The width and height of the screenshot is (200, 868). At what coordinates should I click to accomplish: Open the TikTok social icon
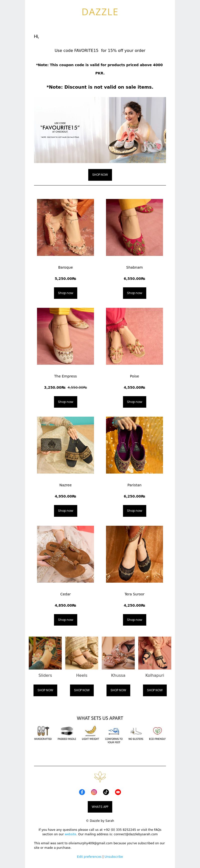(106, 792)
